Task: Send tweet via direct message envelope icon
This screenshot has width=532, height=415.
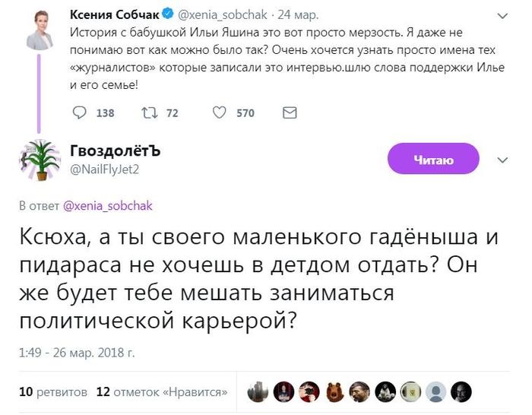Action: click(x=289, y=113)
